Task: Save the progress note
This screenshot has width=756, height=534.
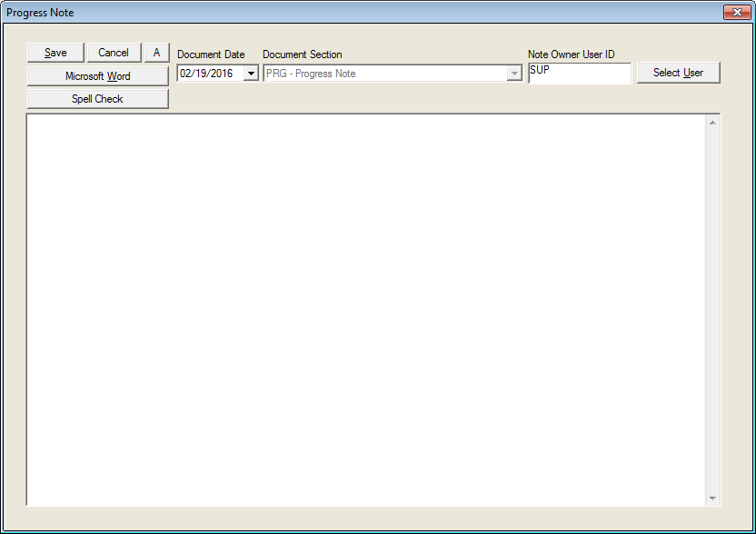Action: click(55, 52)
